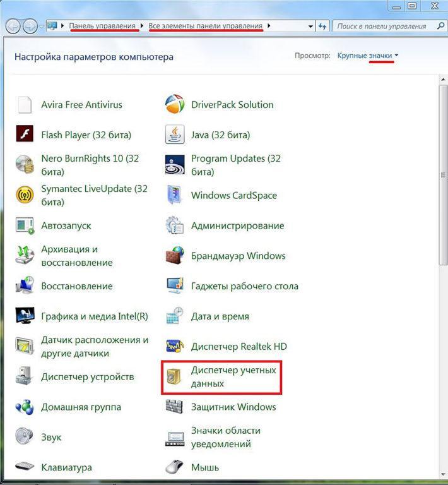Open the Мышь mouse icon
Image resolution: width=448 pixels, height=485 pixels.
click(x=174, y=467)
